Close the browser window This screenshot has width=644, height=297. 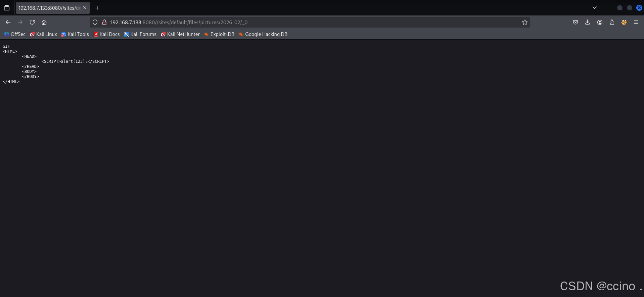[x=639, y=8]
